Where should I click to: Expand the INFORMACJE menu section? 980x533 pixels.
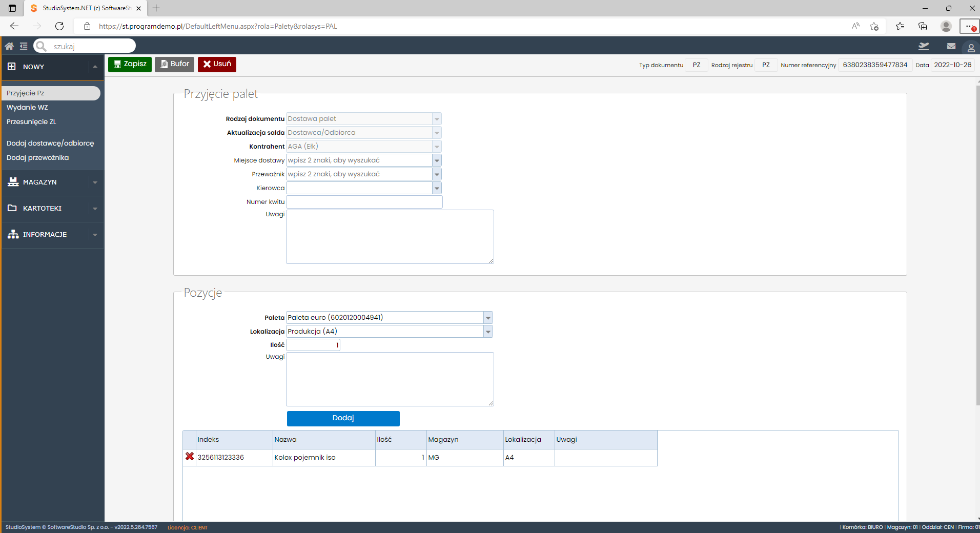pyautogui.click(x=95, y=235)
